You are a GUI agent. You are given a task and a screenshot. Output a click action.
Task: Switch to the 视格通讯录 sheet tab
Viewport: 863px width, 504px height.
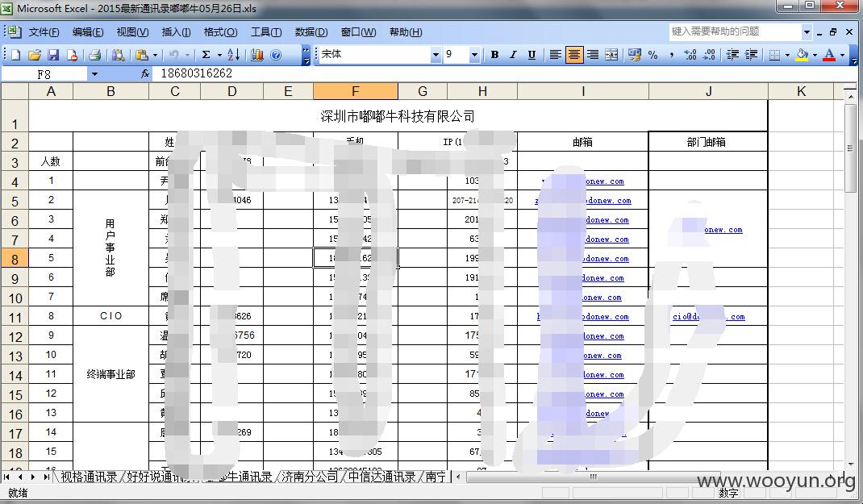coord(89,477)
